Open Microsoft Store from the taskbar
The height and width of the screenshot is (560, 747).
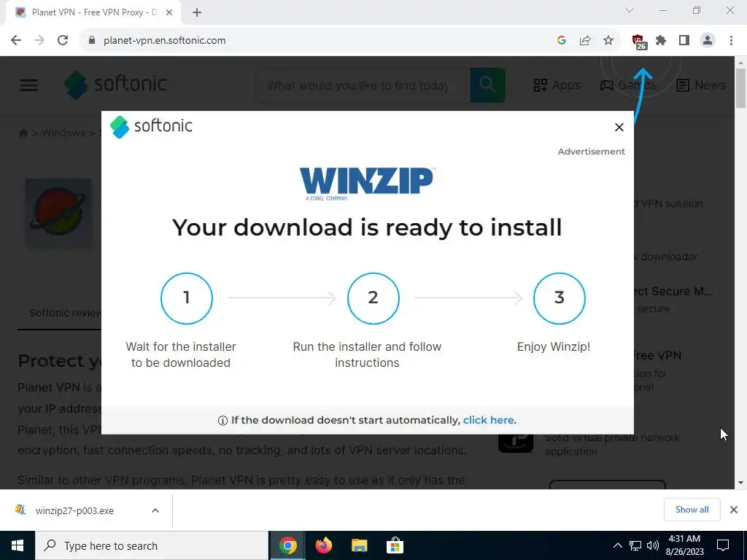tap(395, 545)
